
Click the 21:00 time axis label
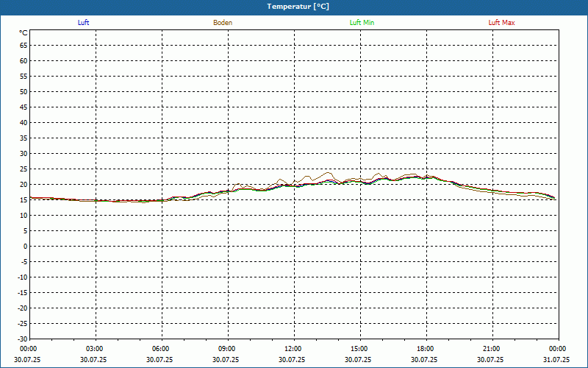coord(491,349)
